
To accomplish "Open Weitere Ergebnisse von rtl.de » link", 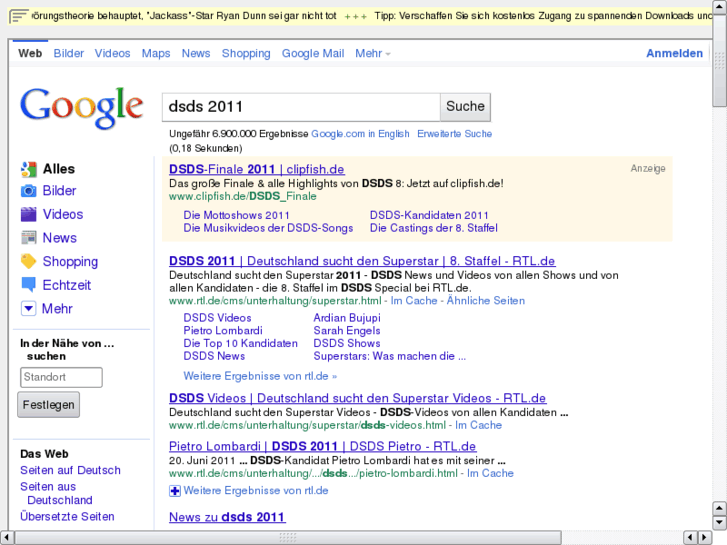I will point(260,376).
